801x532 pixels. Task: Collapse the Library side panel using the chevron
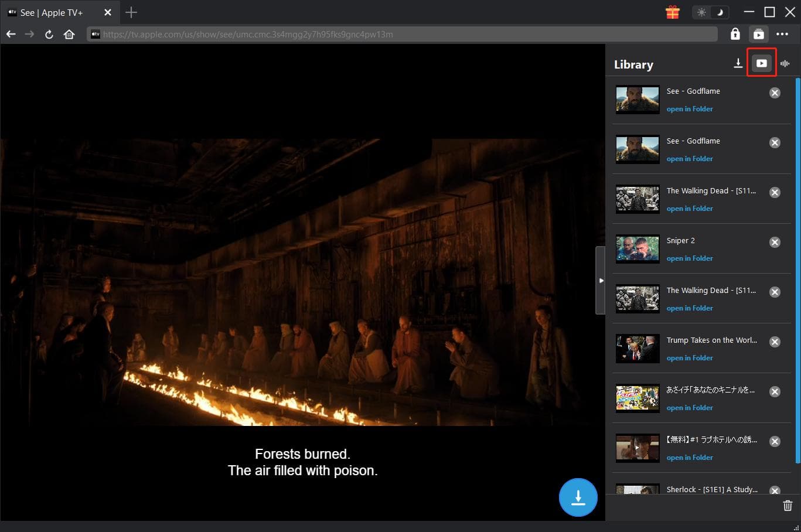coord(602,280)
